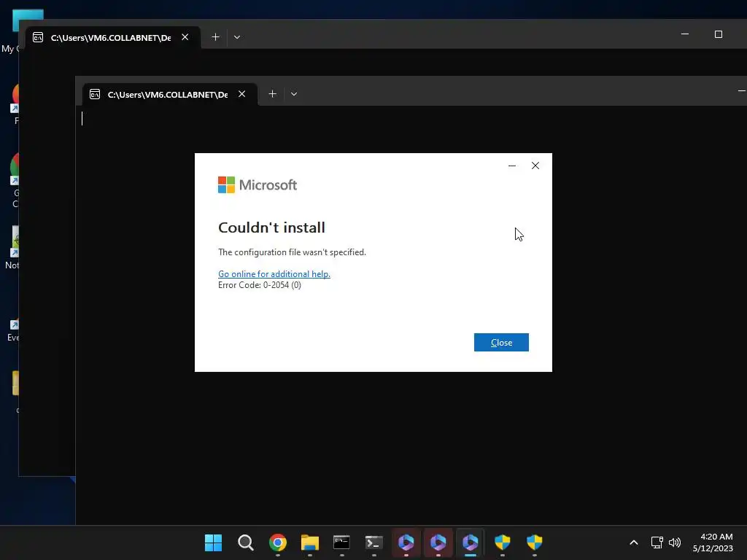Image resolution: width=747 pixels, height=560 pixels.
Task: Close the back terminal window's tab
Action: pos(185,37)
